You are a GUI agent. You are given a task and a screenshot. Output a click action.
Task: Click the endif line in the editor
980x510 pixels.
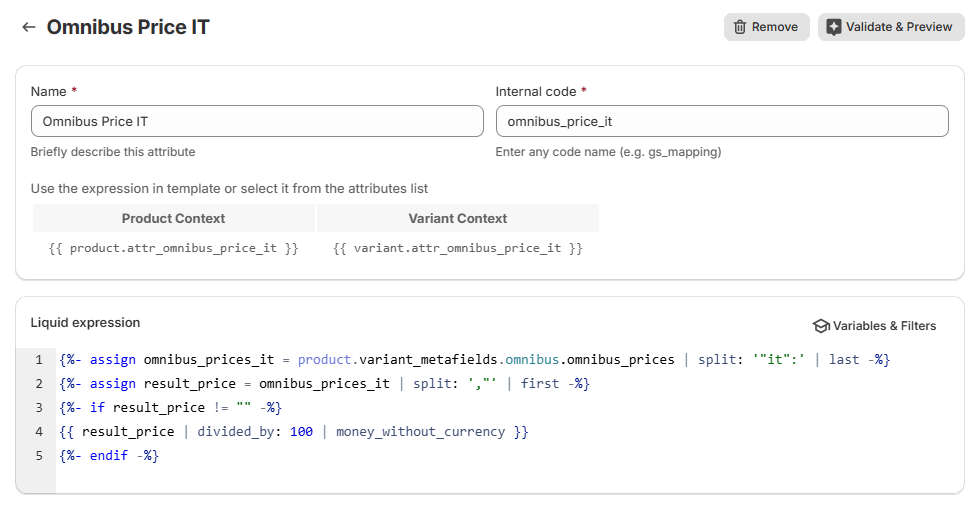[x=109, y=456]
